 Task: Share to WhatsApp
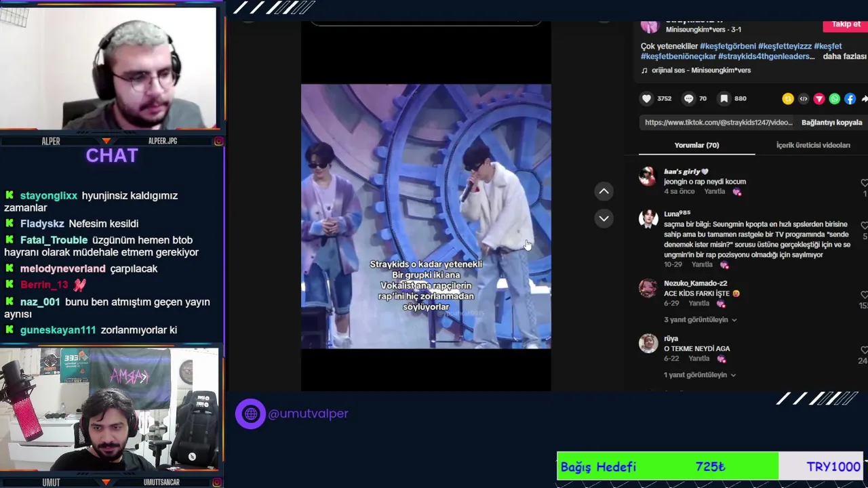(835, 99)
